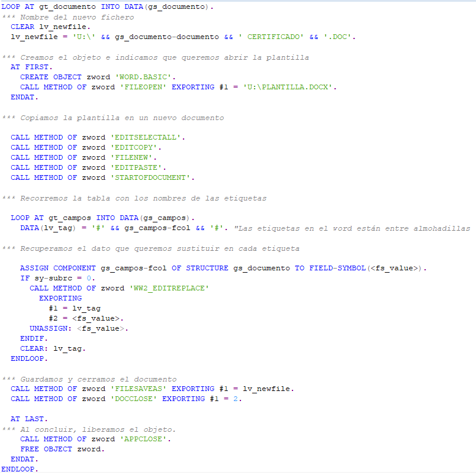Click 'gs_campos-fcol' in the DATA(lv_tag) line

(157, 228)
